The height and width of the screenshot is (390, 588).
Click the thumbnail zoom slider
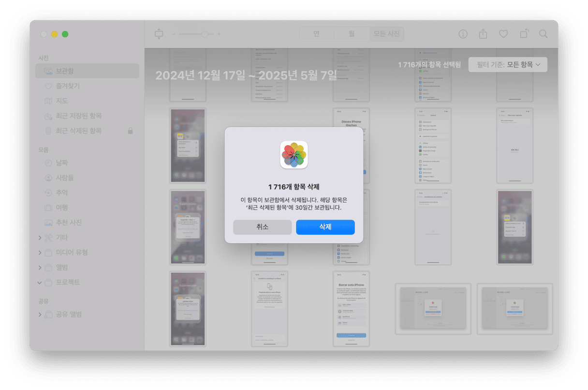tap(196, 34)
